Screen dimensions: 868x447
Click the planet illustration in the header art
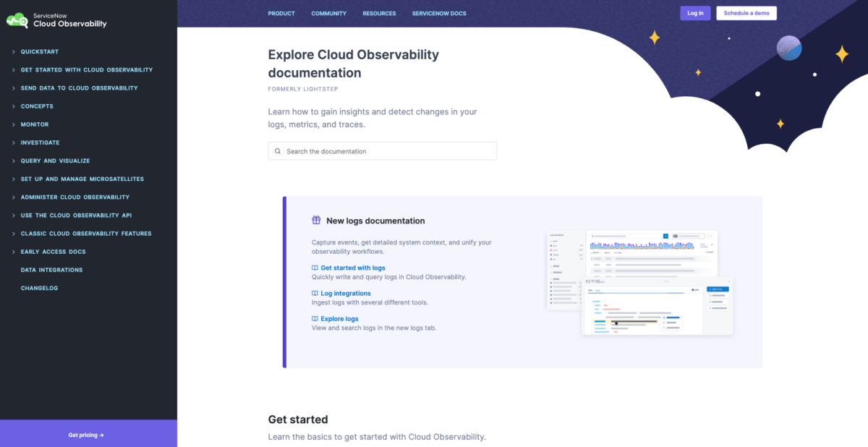(x=789, y=48)
